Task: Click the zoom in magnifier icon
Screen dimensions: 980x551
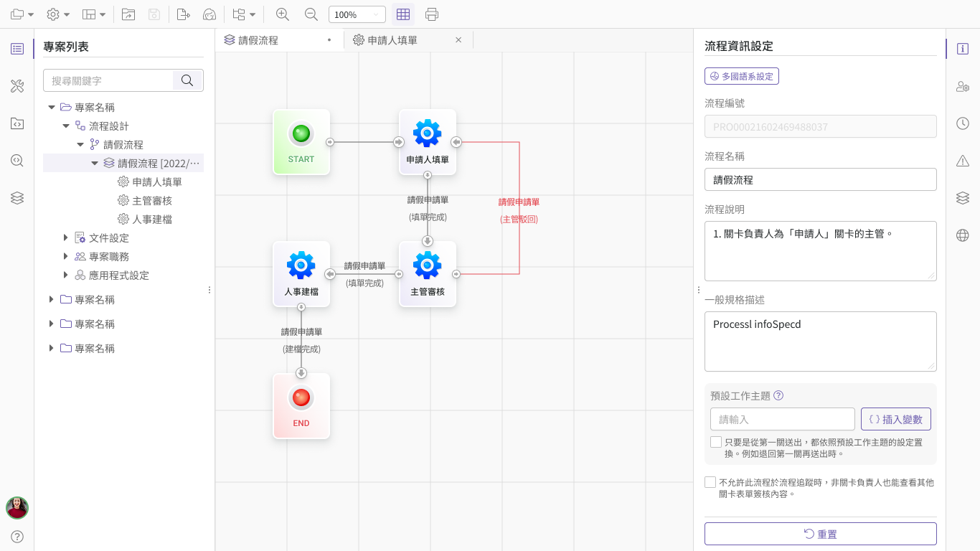Action: [283, 14]
